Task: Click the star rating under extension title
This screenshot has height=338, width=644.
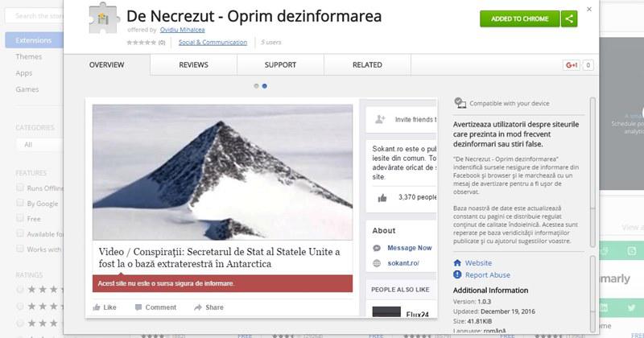Action: (x=142, y=43)
